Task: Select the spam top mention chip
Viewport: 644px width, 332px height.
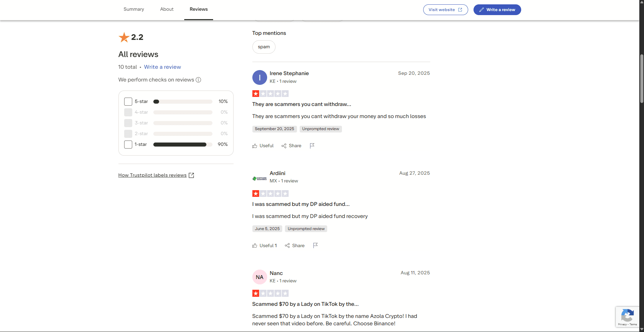Action: point(264,47)
